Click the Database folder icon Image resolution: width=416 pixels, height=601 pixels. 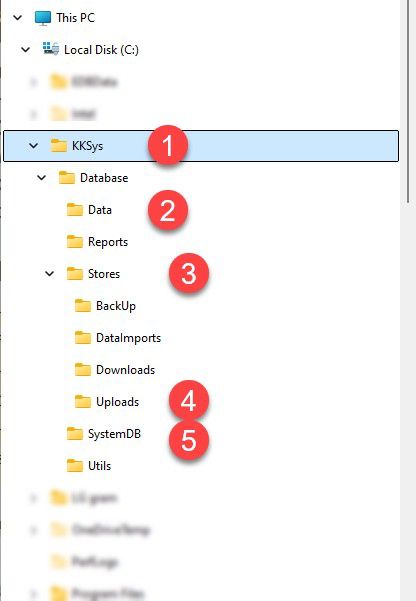pyautogui.click(x=67, y=177)
